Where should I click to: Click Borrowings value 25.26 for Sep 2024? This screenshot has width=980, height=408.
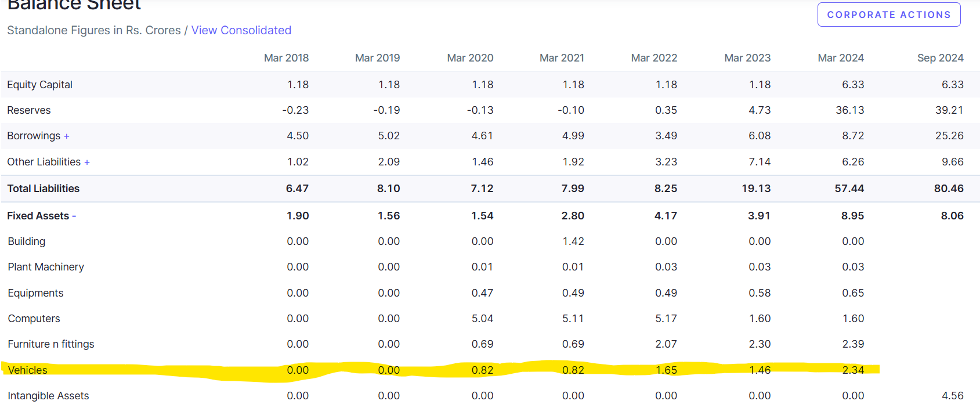(x=949, y=136)
